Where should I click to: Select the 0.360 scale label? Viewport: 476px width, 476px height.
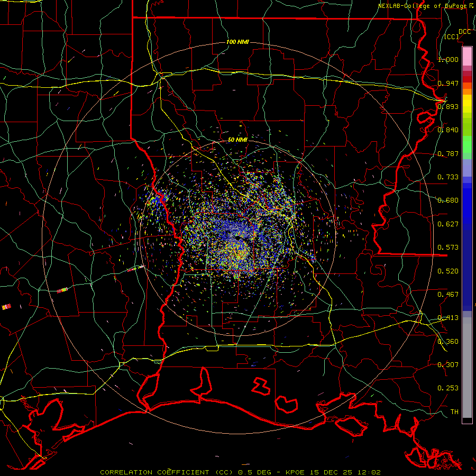(448, 342)
